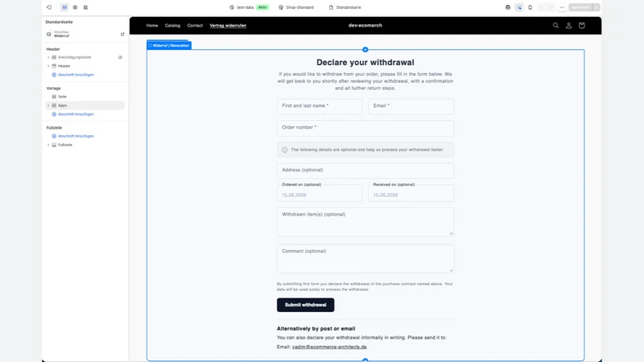
Task: Click the Apps section icon
Action: 54,105
